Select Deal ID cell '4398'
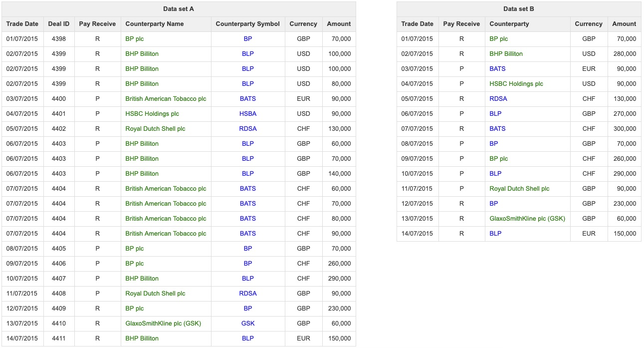Screen dimensions: 644x348 (59, 39)
